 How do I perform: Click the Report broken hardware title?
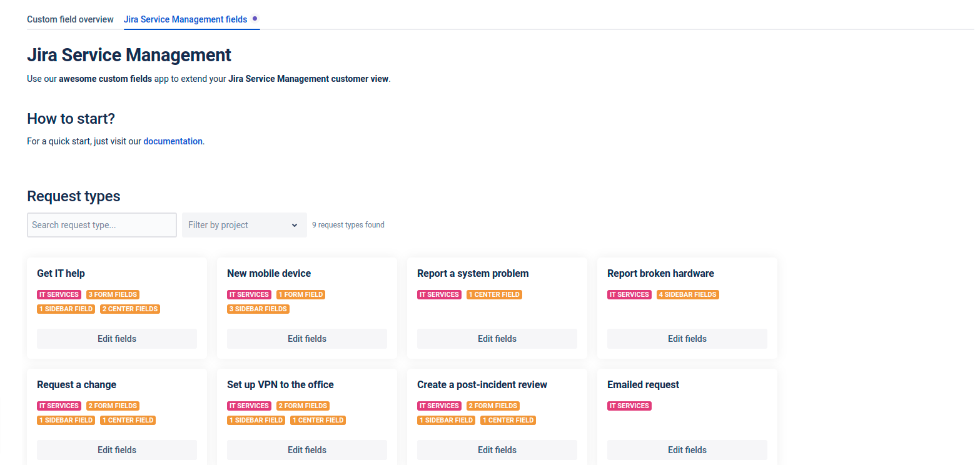coord(660,274)
